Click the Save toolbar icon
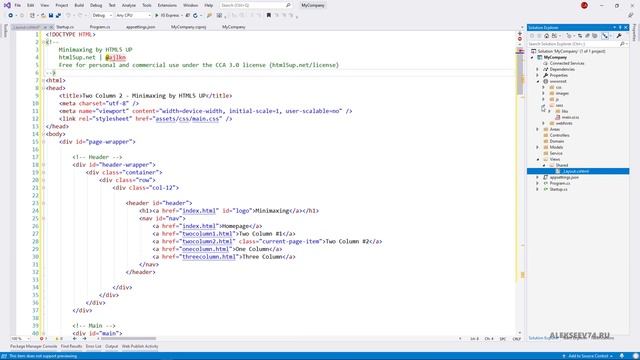This screenshot has height=360, width=640. (51, 16)
